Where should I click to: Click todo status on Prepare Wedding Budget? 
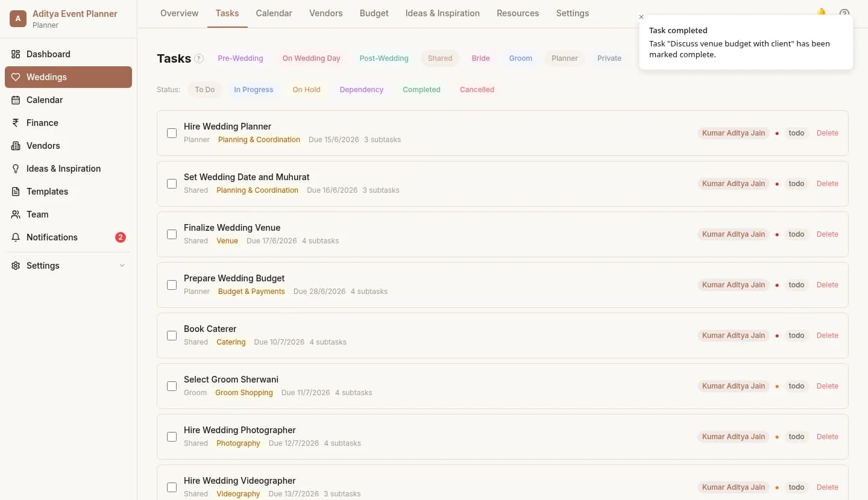[x=796, y=285]
